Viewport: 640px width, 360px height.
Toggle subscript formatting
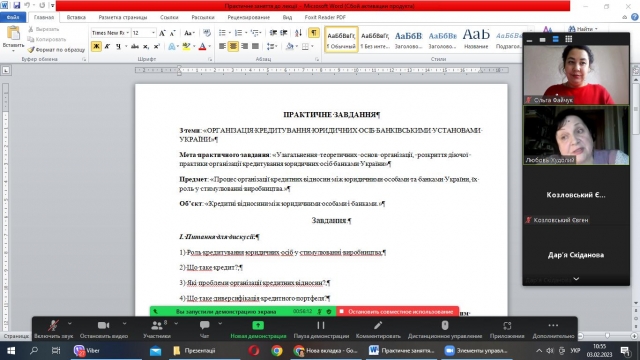point(146,46)
